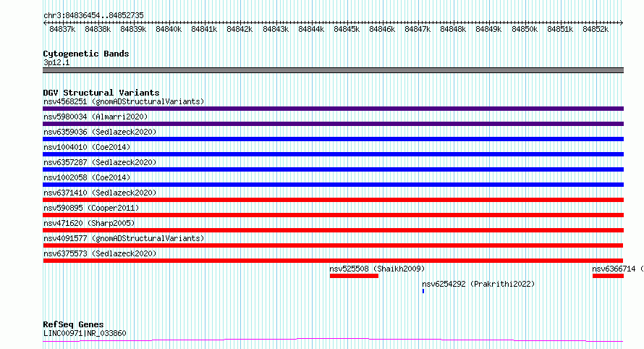The width and height of the screenshot is (644, 349).
Task: Click the blue bar of nsv6357287
Action: (333, 169)
